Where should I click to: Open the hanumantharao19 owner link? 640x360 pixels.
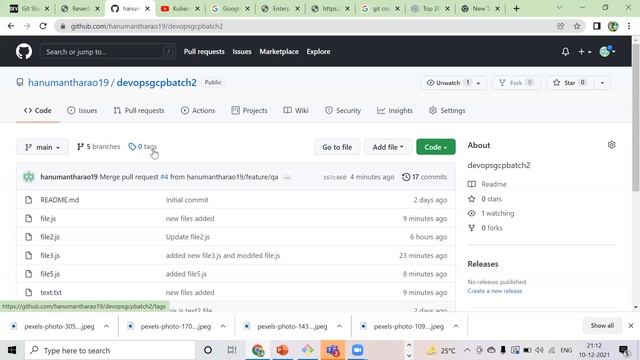pyautogui.click(x=69, y=82)
